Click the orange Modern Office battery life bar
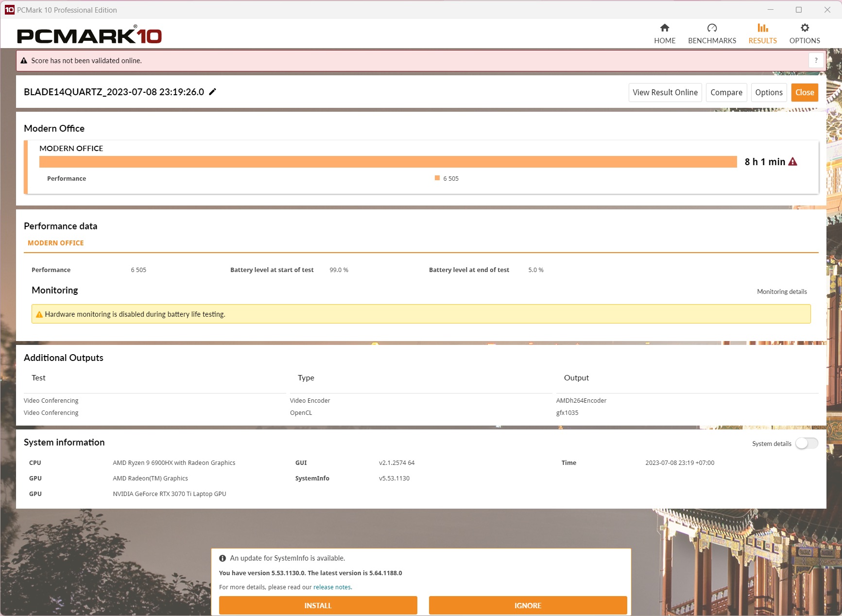842x616 pixels. (388, 162)
